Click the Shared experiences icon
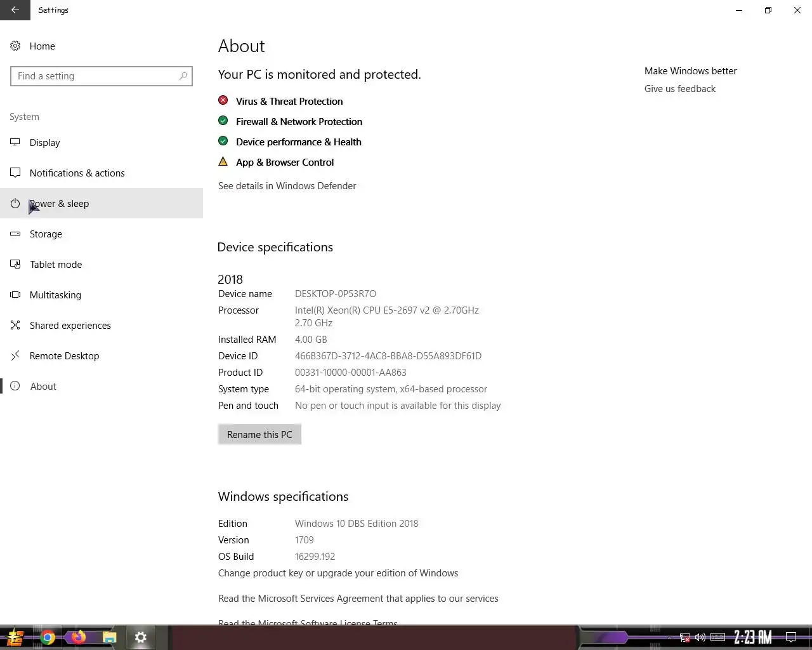 [15, 326]
